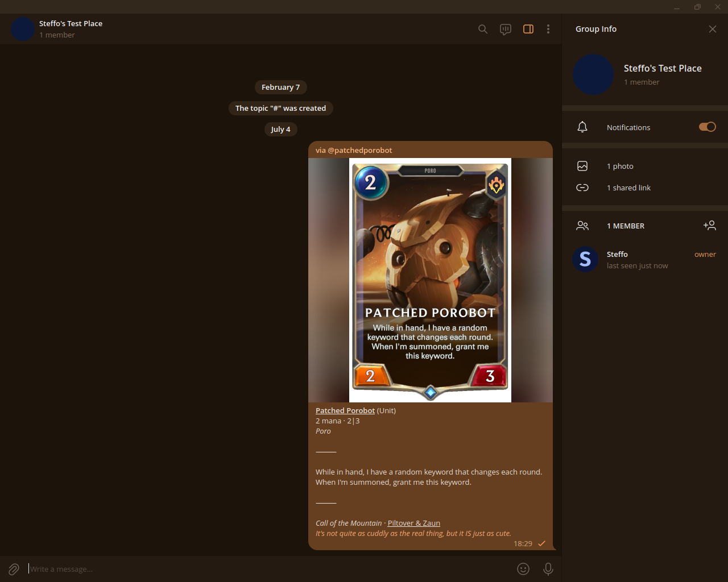The width and height of the screenshot is (728, 582).
Task: Click the July 4 date badge
Action: point(280,129)
